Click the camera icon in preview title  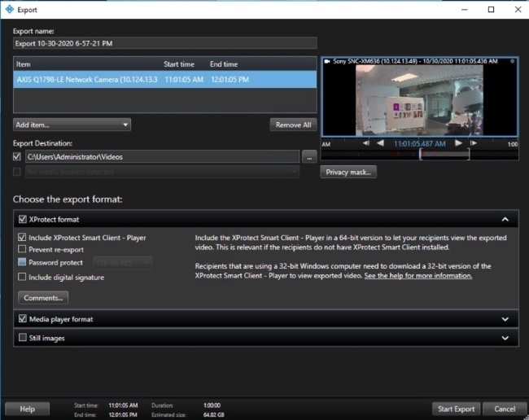coord(327,61)
